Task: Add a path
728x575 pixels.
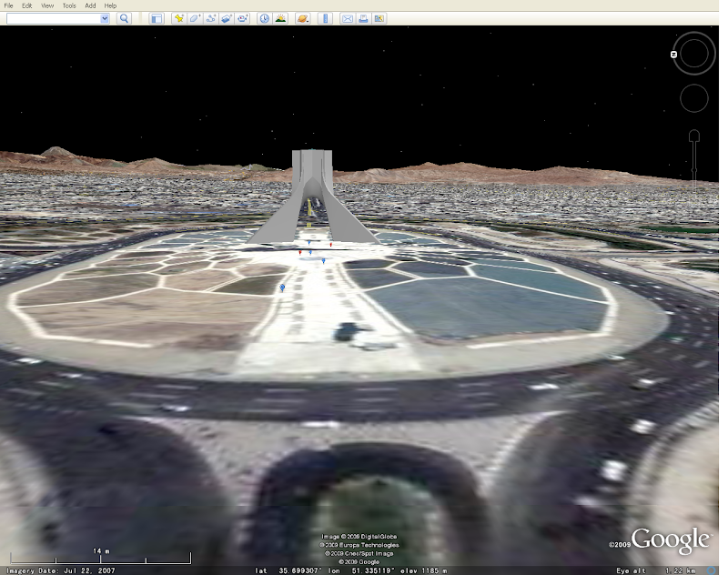Action: tap(211, 18)
